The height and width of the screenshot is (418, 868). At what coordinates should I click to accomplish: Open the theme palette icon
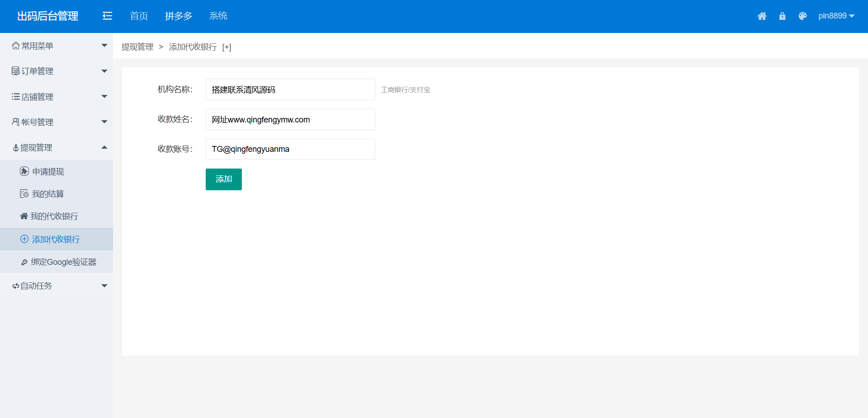pyautogui.click(x=802, y=16)
